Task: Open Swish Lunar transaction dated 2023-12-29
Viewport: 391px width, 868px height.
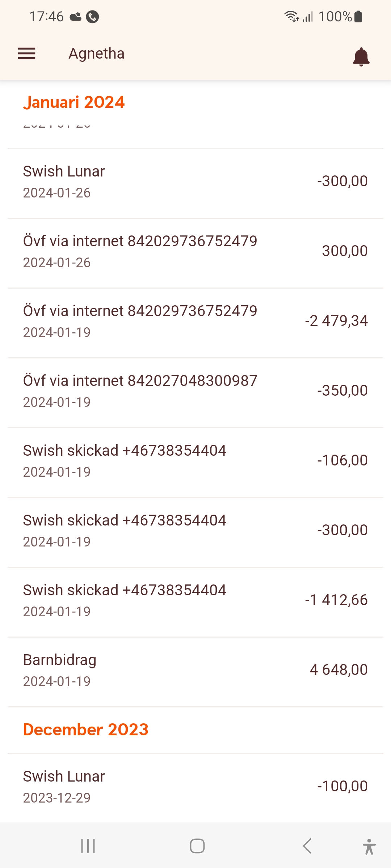Action: 195,787
